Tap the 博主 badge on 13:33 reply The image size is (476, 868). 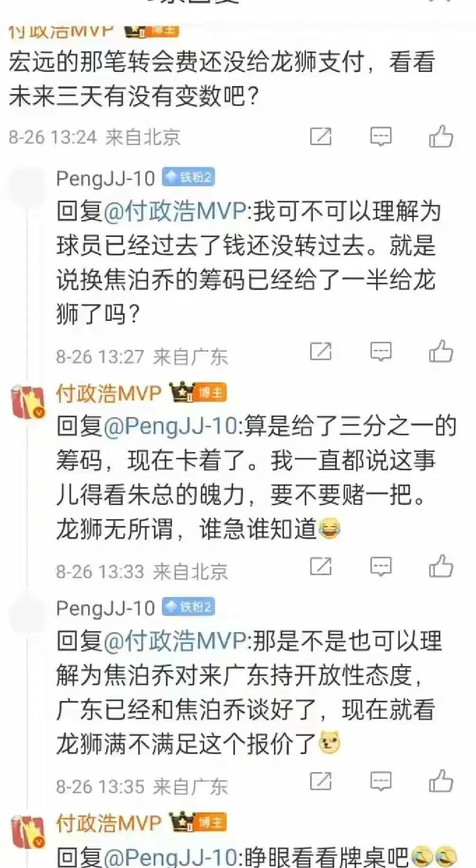point(212,392)
